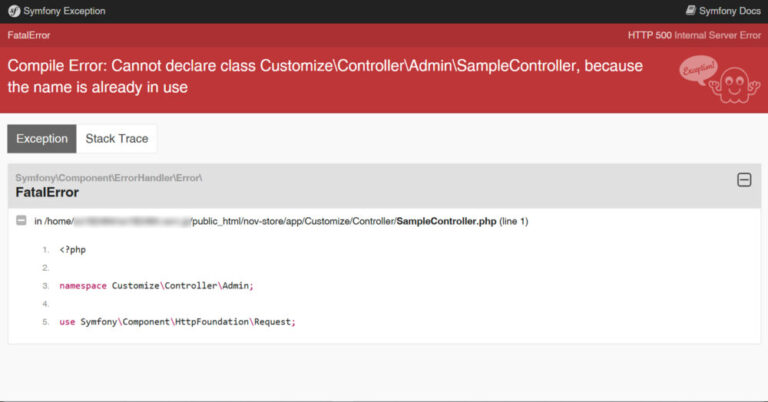Click the HTTP 500 Internal Server Error status
Image resolution: width=768 pixels, height=402 pixels.
[x=694, y=35]
